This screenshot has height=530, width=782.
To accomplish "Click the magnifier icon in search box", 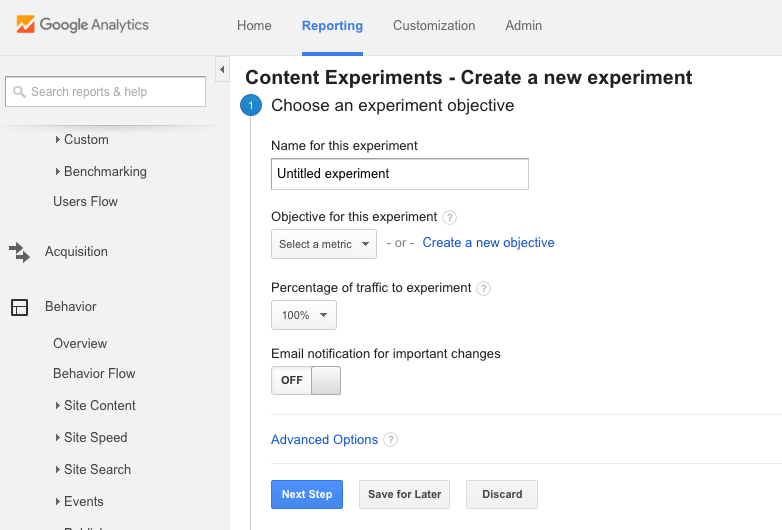I will 19,92.
